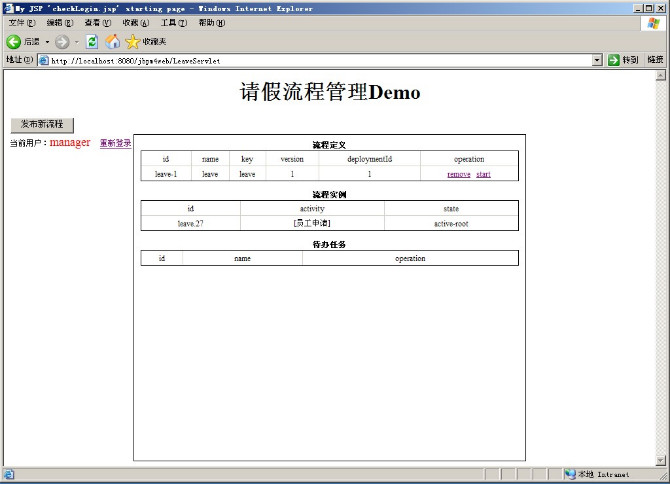Open the Forward button history dropdown arrow
670x484 pixels.
(x=77, y=42)
